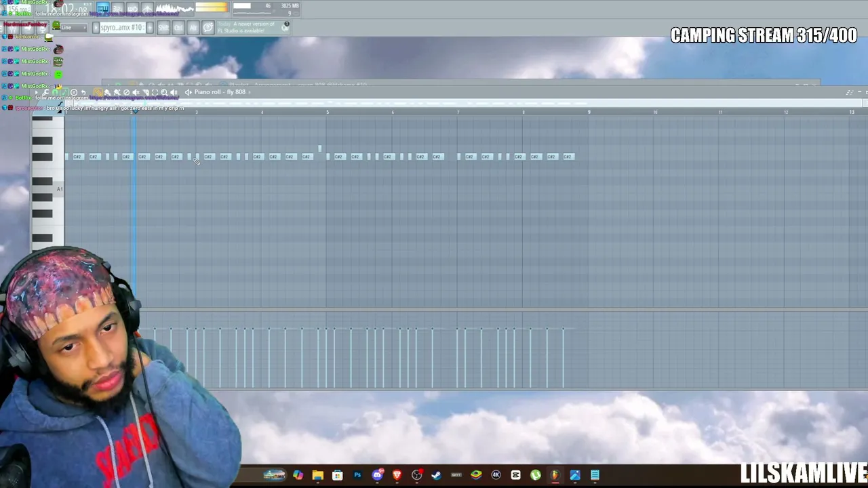Screen dimensions: 868x488
Task: Click the news panel alert icon
Action: pos(286,26)
